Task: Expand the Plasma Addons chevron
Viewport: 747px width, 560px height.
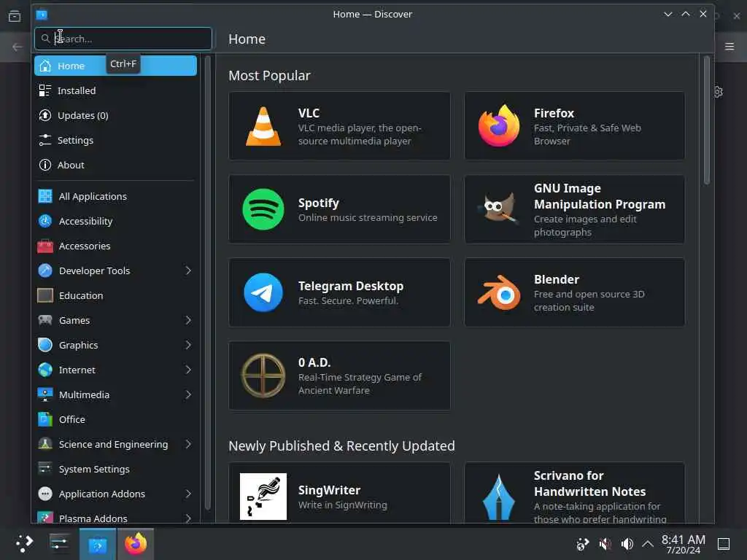Action: tap(188, 518)
